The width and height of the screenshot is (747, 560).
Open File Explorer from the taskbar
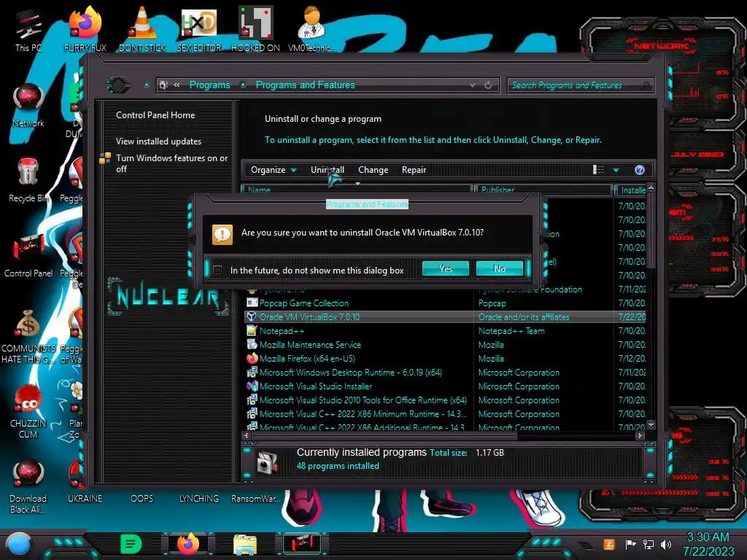pos(245,544)
